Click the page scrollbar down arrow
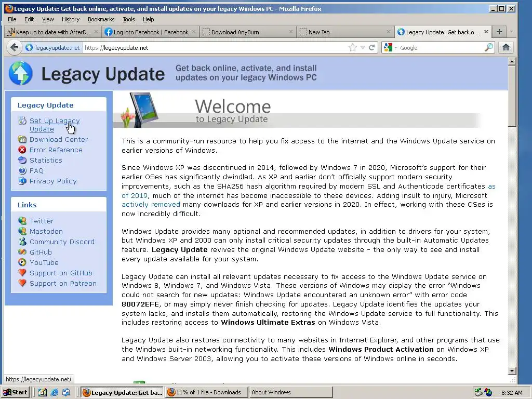Screen dimensions: 532x399 [512, 370]
